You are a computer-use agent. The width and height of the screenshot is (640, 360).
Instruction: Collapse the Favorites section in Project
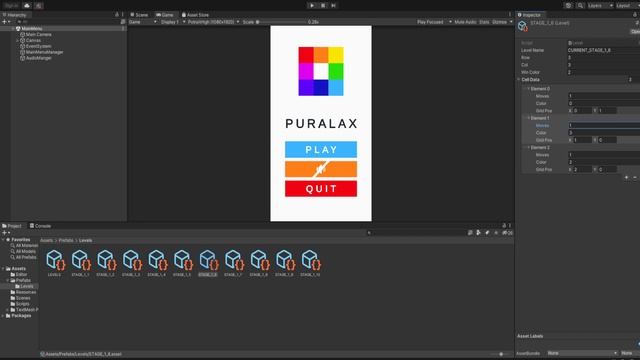click(x=3, y=240)
